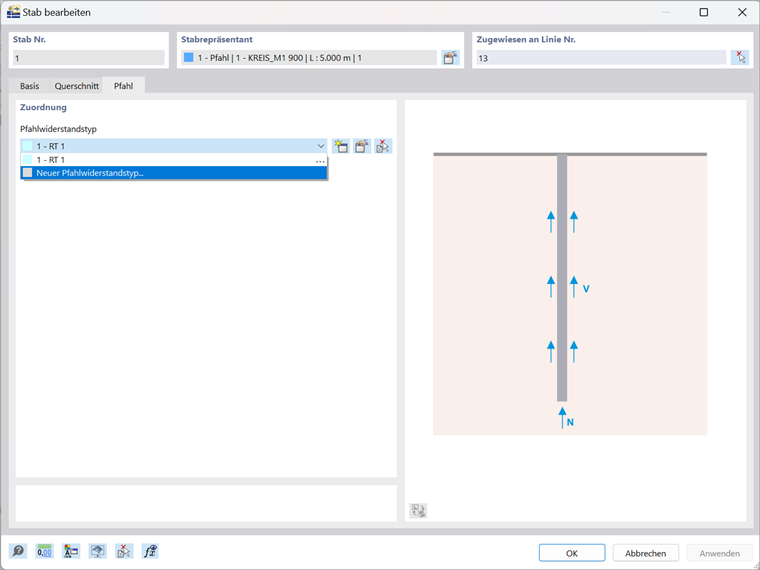Select the Pfahl tab
760x570 pixels.
124,86
